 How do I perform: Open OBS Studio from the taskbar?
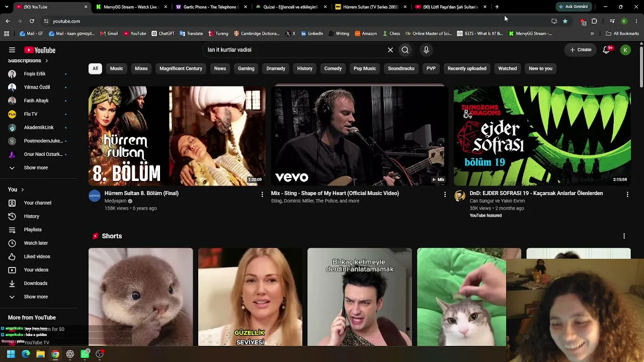pyautogui.click(x=100, y=354)
